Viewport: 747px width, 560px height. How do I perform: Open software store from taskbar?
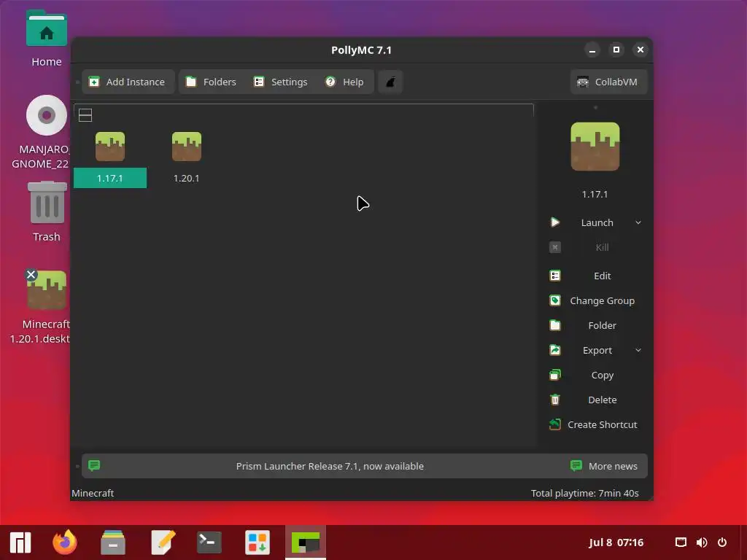click(258, 542)
